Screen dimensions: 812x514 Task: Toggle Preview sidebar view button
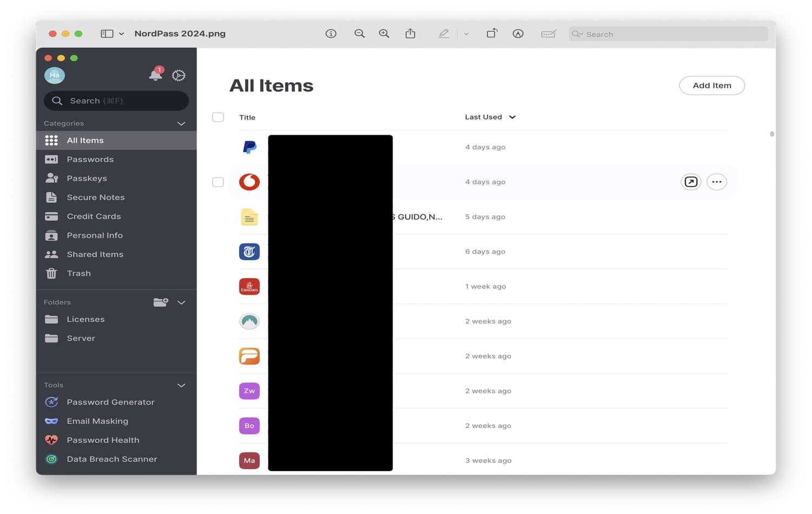[x=107, y=34]
